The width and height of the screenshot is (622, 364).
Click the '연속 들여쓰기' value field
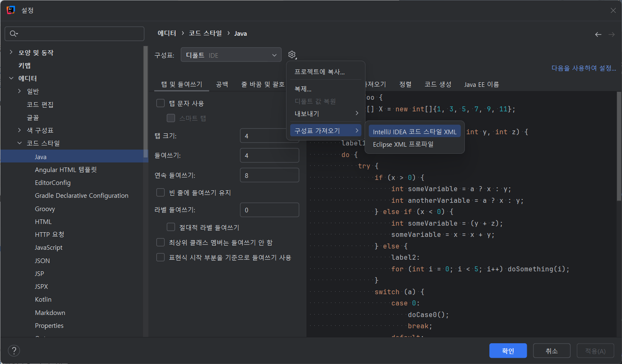pos(269,175)
